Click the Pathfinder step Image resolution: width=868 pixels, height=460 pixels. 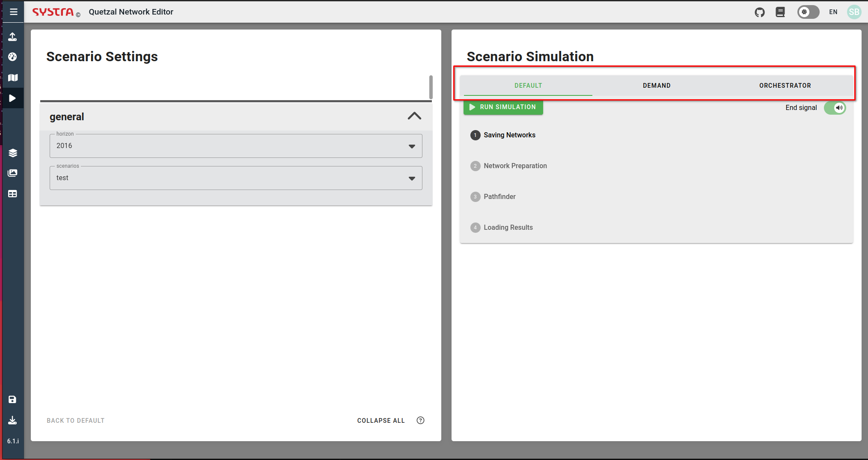tap(493, 197)
